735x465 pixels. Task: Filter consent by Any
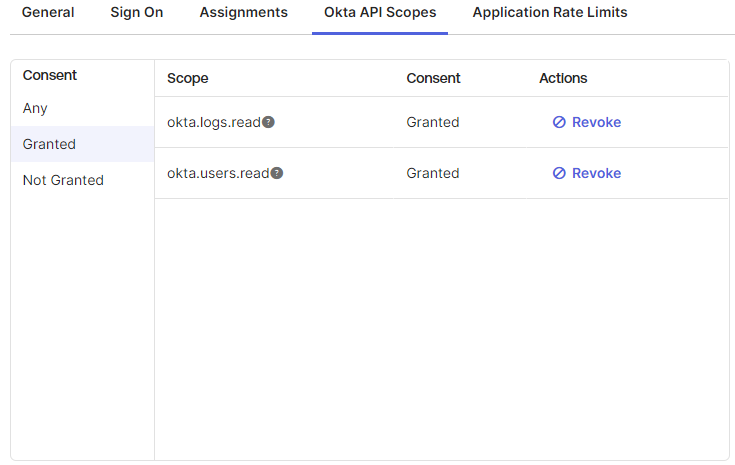[x=82, y=108]
